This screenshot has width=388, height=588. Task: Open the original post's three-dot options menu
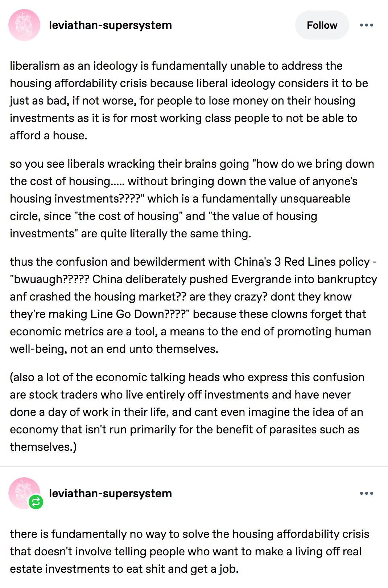coord(366,25)
